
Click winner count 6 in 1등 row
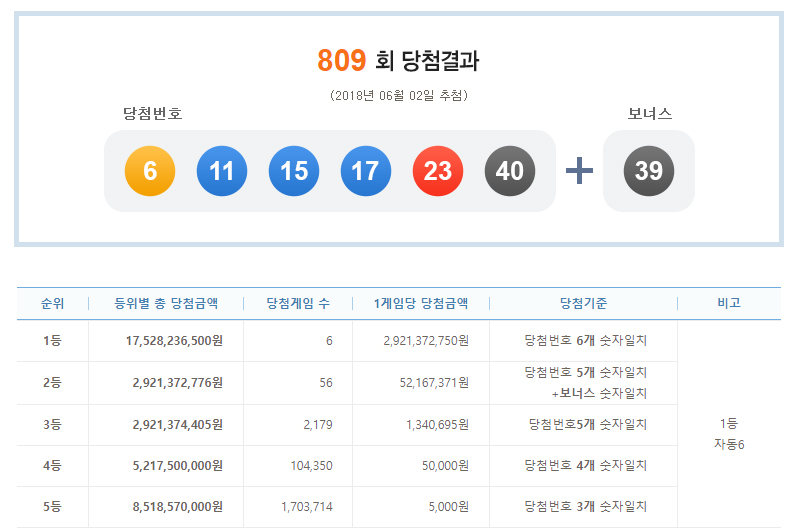pyautogui.click(x=329, y=341)
